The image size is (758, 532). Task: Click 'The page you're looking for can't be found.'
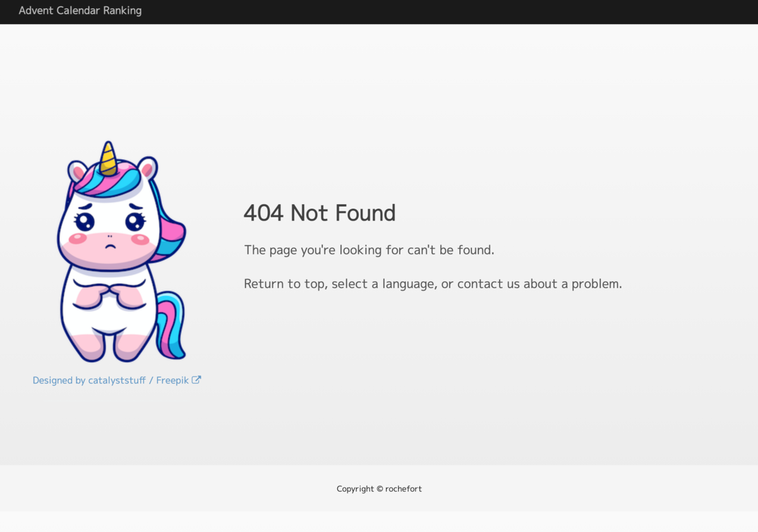click(x=370, y=250)
